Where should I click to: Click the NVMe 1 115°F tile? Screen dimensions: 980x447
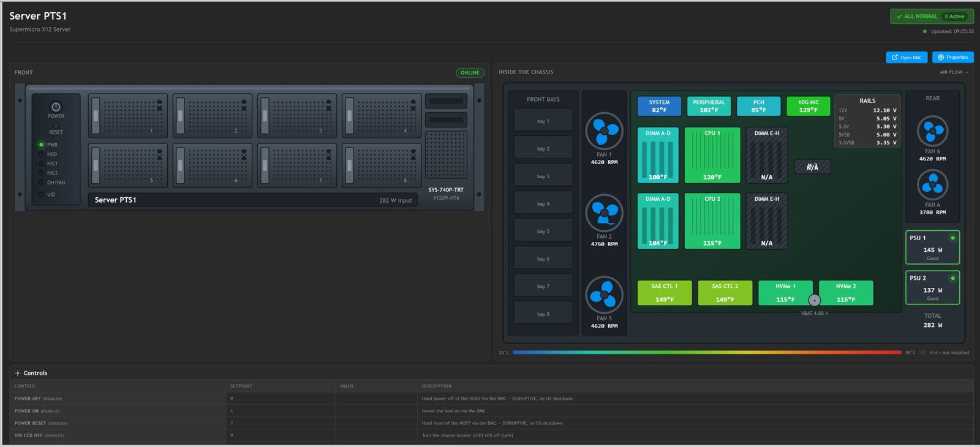coord(785,293)
